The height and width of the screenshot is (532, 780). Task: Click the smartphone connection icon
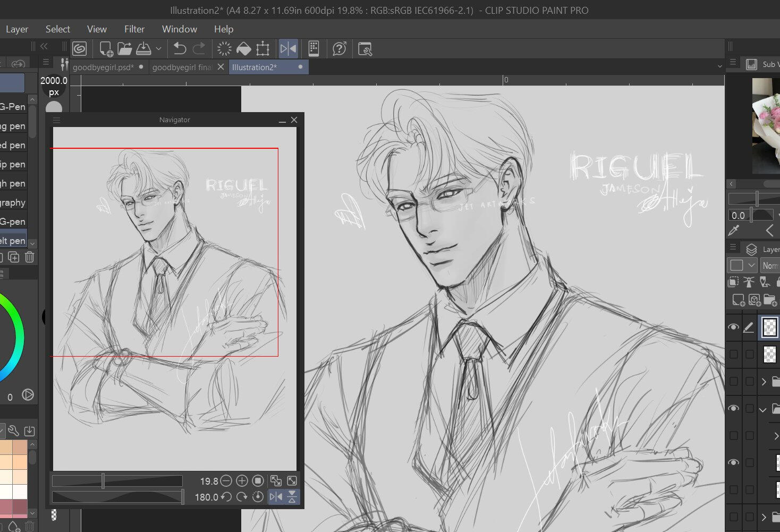click(313, 49)
